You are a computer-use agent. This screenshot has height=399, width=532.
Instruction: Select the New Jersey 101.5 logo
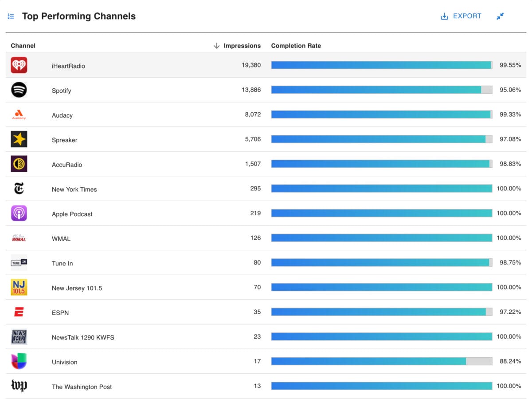pos(19,288)
